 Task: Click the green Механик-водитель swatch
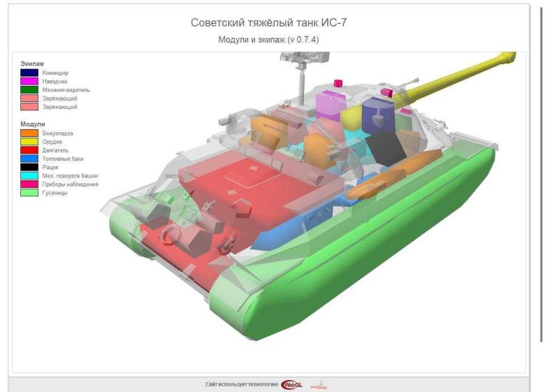(x=29, y=89)
